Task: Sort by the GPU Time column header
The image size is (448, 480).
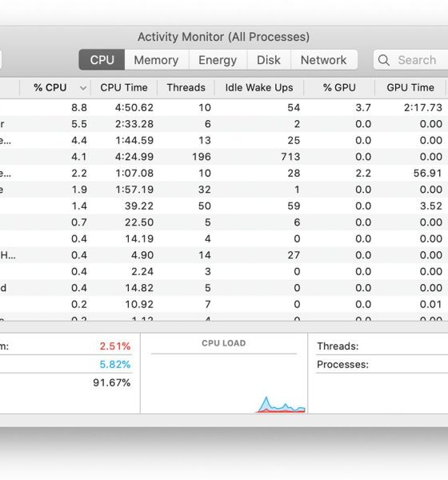Action: 410,88
